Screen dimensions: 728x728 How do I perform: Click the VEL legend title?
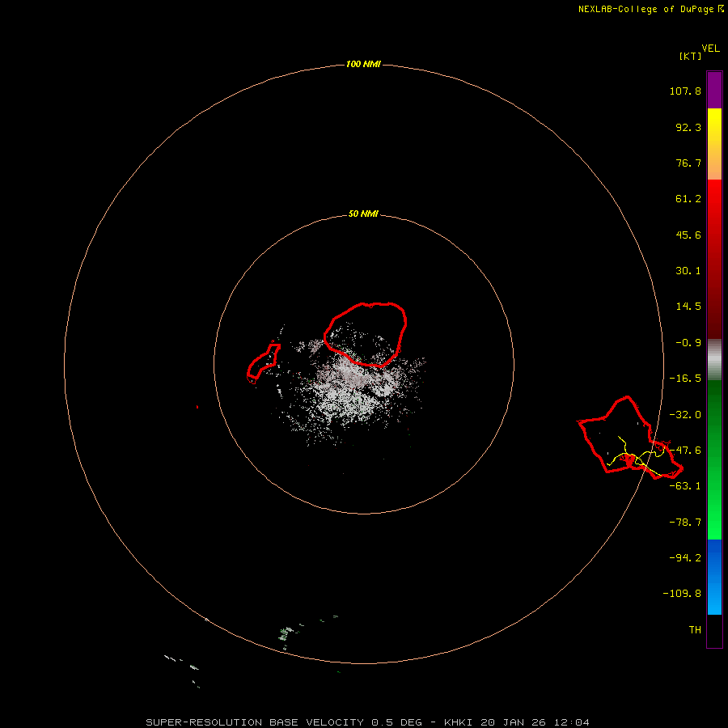tap(710, 49)
